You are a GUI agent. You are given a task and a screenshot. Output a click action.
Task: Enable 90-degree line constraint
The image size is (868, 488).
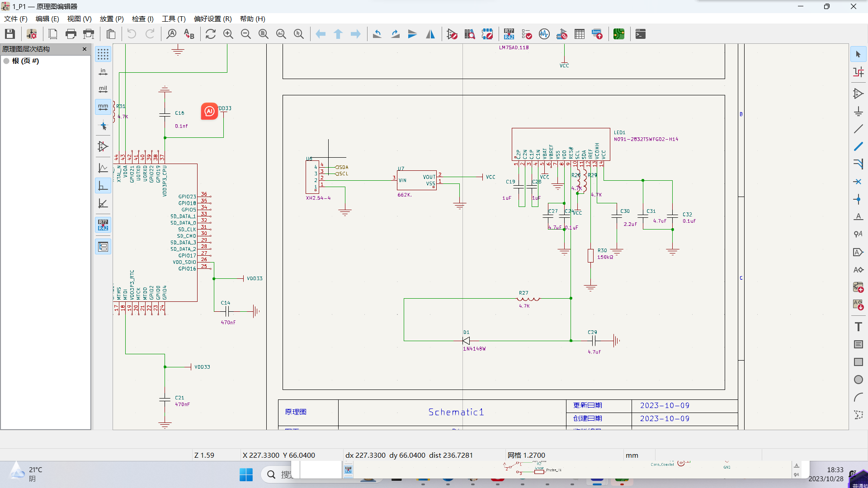(x=103, y=186)
